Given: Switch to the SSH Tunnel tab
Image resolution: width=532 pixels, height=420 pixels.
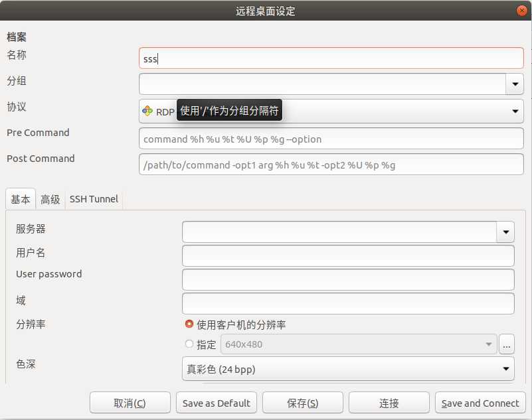Looking at the screenshot, I should 94,199.
